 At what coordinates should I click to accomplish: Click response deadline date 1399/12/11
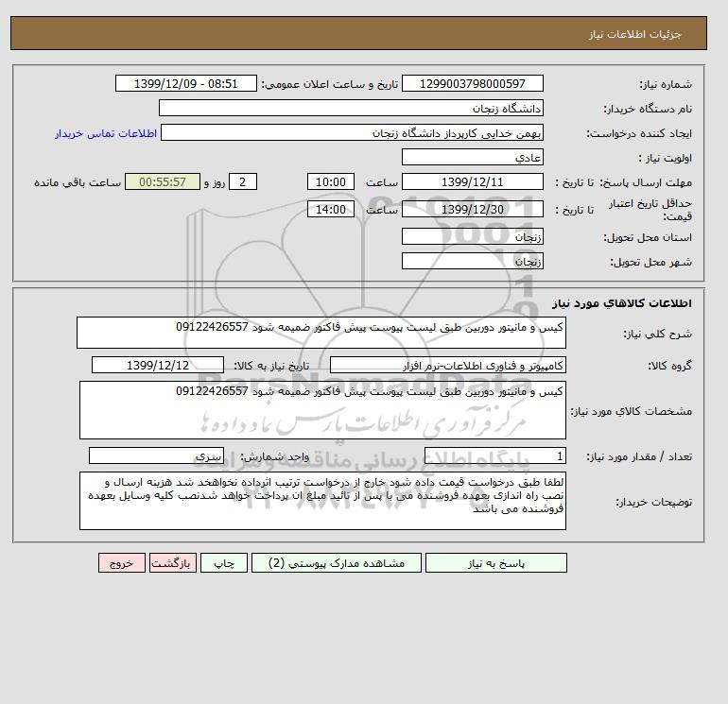tap(472, 182)
